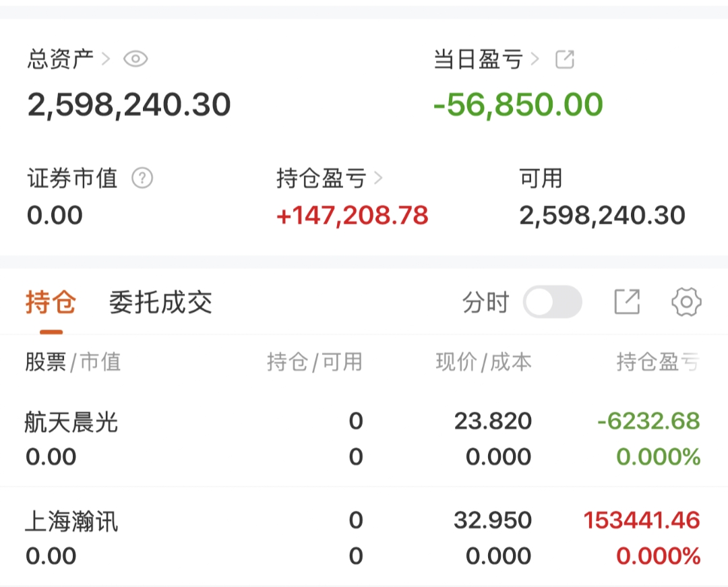
Task: Click the 持仓盈亏 column header on the right
Action: (657, 363)
